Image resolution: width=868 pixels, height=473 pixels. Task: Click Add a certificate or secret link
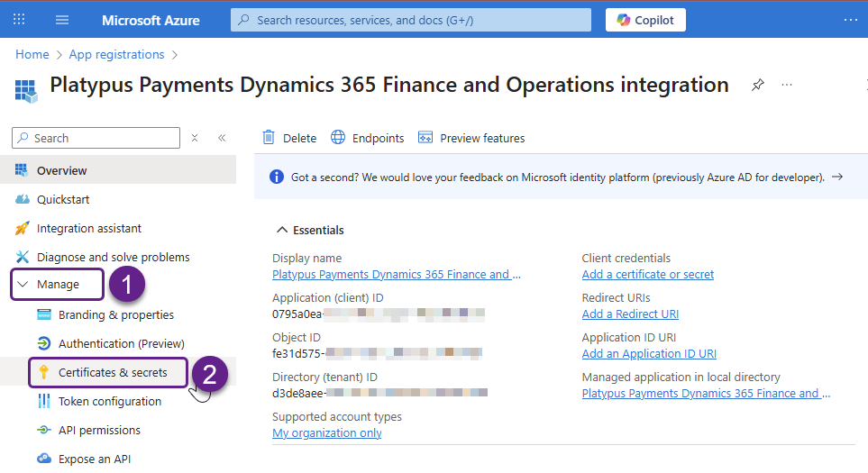[x=647, y=274]
